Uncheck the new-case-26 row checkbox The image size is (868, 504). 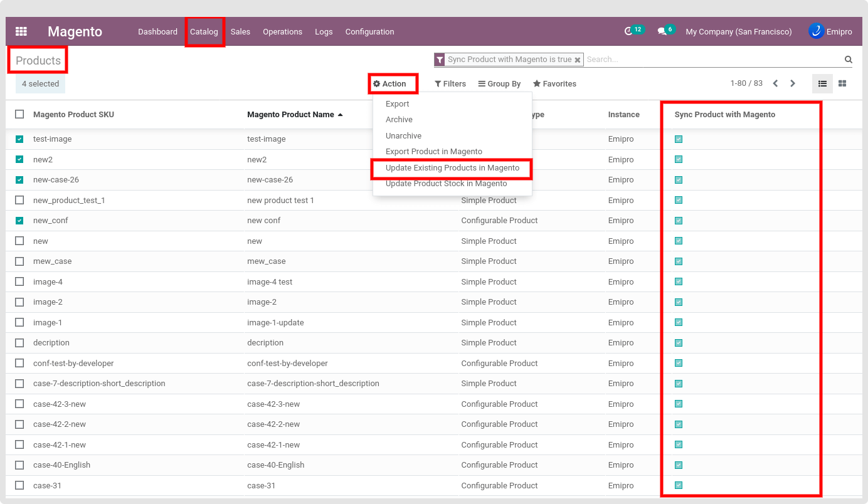point(19,180)
